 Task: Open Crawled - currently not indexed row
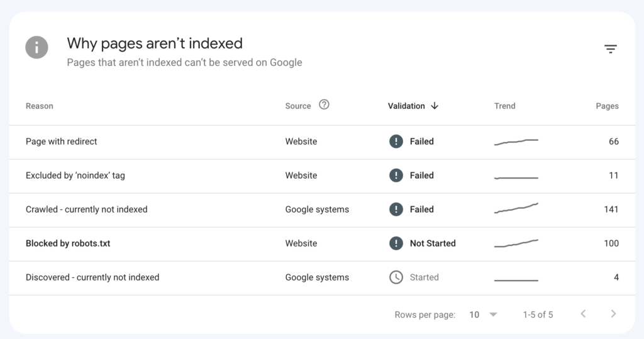point(86,209)
